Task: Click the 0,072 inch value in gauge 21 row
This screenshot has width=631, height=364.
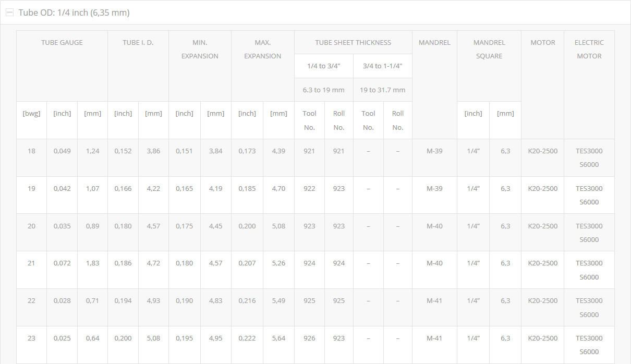Action: pyautogui.click(x=62, y=263)
